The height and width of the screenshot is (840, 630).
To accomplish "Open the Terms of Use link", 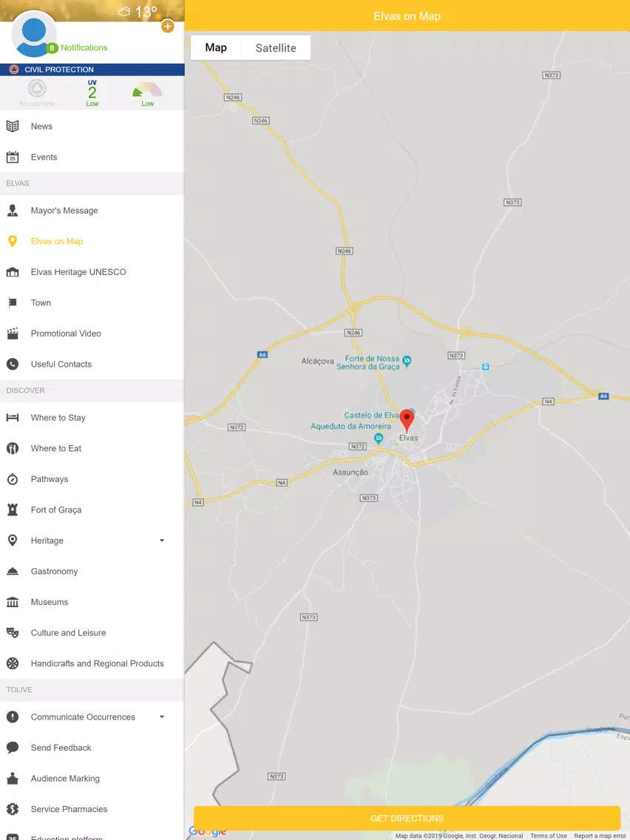I will [x=549, y=836].
